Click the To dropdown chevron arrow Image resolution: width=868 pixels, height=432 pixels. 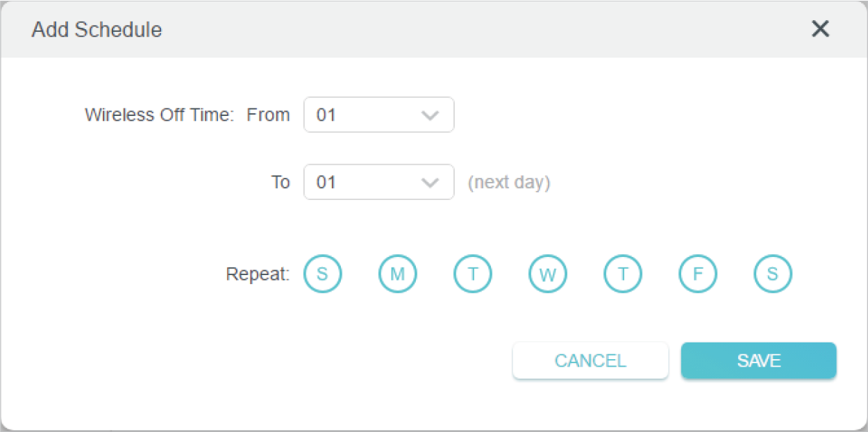click(431, 183)
